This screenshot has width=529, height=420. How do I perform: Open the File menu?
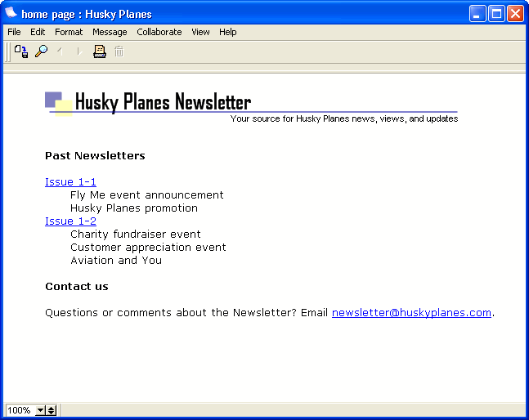(x=14, y=32)
